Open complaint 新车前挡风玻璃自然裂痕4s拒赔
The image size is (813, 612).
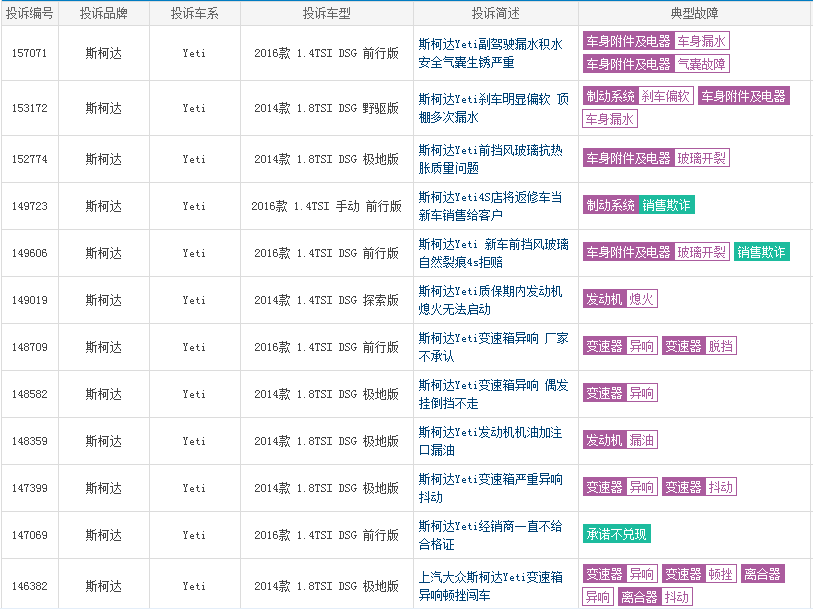click(493, 253)
